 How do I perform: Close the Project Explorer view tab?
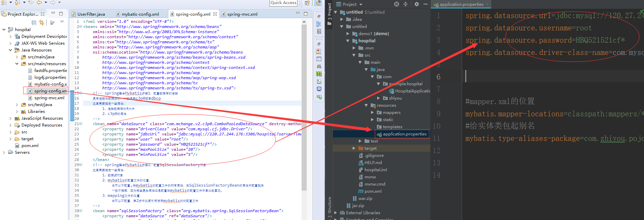click(43, 14)
